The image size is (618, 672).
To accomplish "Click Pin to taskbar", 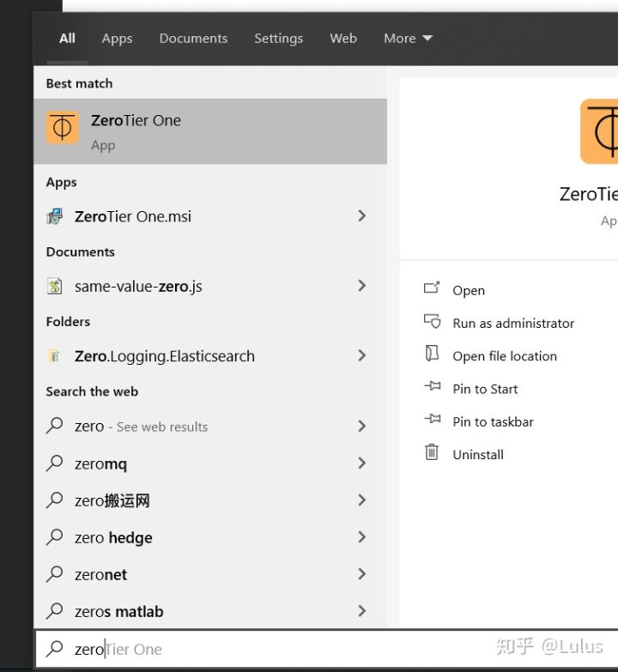I will pos(493,421).
